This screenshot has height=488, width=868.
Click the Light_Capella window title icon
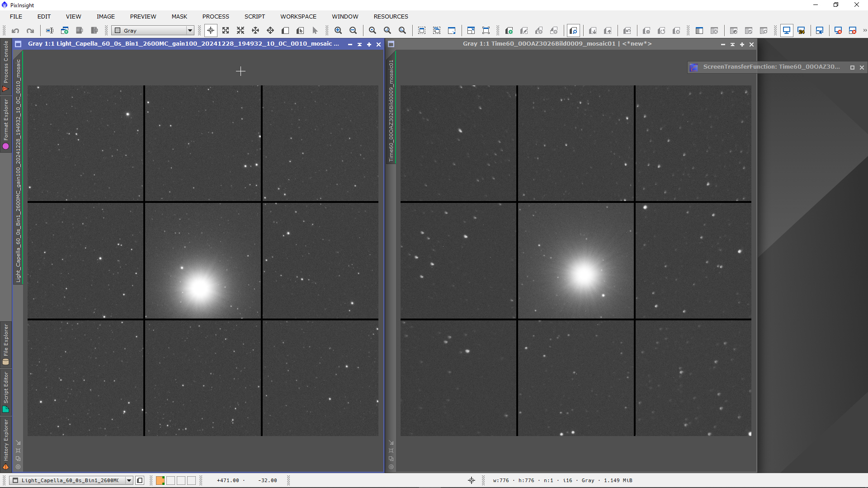pyautogui.click(x=19, y=44)
